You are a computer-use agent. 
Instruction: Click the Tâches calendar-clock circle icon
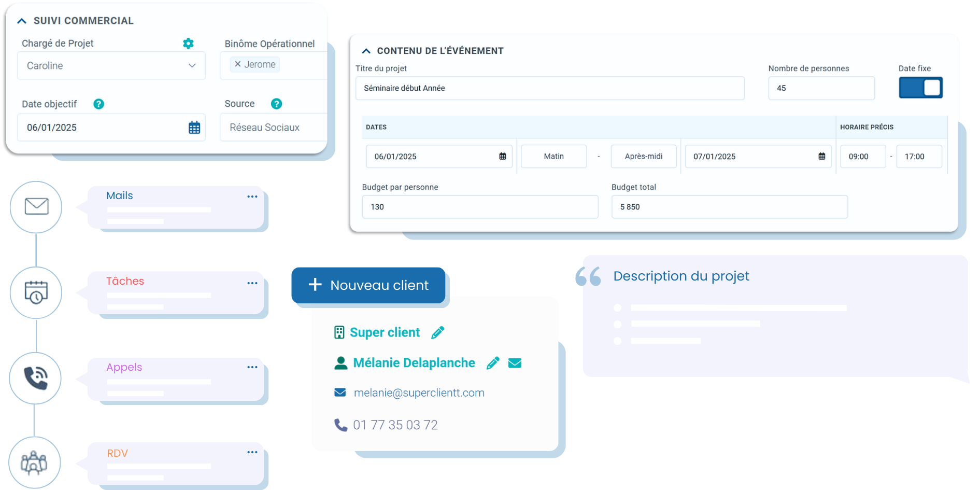(36, 293)
